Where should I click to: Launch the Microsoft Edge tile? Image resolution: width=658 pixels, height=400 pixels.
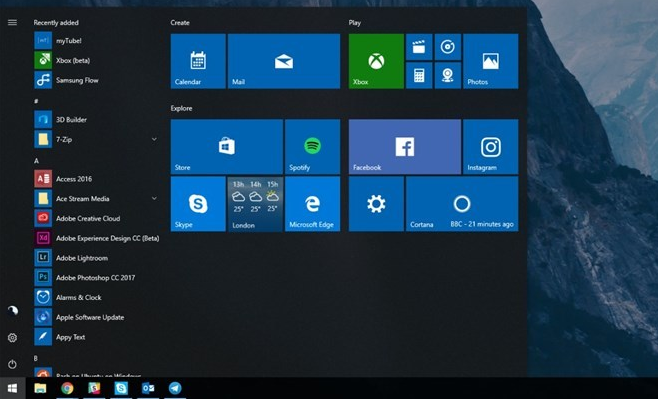tap(312, 204)
